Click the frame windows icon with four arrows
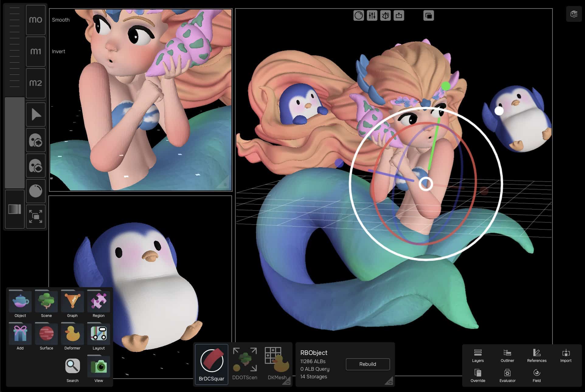This screenshot has width=585, height=392. pyautogui.click(x=36, y=217)
